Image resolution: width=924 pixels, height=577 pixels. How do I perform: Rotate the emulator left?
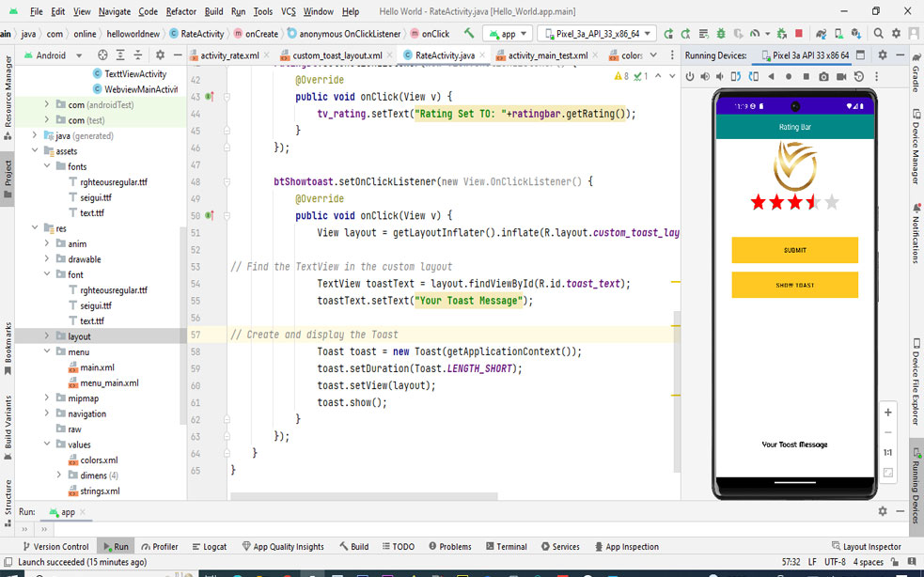coord(736,77)
